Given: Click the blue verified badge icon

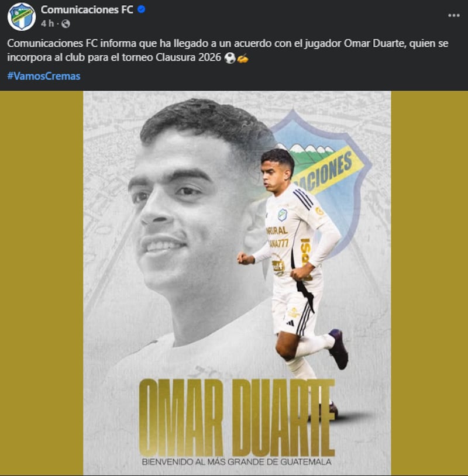Looking at the screenshot, I should pyautogui.click(x=141, y=10).
